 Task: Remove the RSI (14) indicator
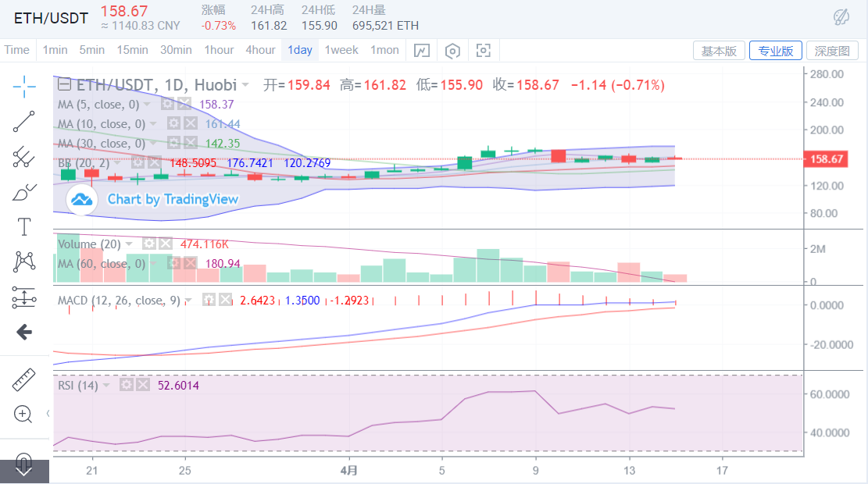click(143, 384)
